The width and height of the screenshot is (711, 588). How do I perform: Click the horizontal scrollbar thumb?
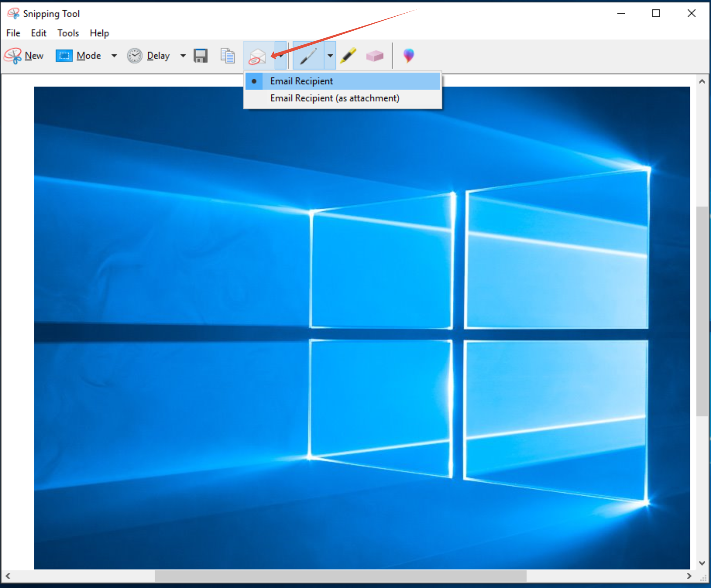click(341, 576)
